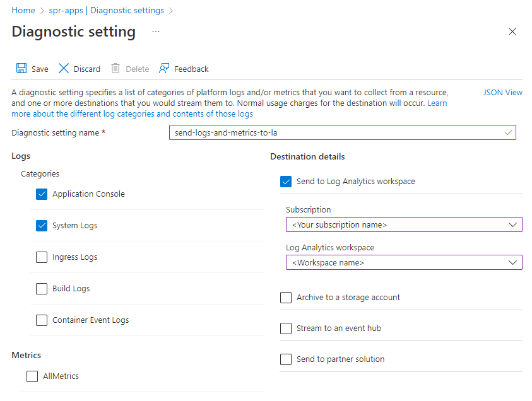Image resolution: width=532 pixels, height=401 pixels.
Task: Open the Subscription dropdown
Action: 404,224
